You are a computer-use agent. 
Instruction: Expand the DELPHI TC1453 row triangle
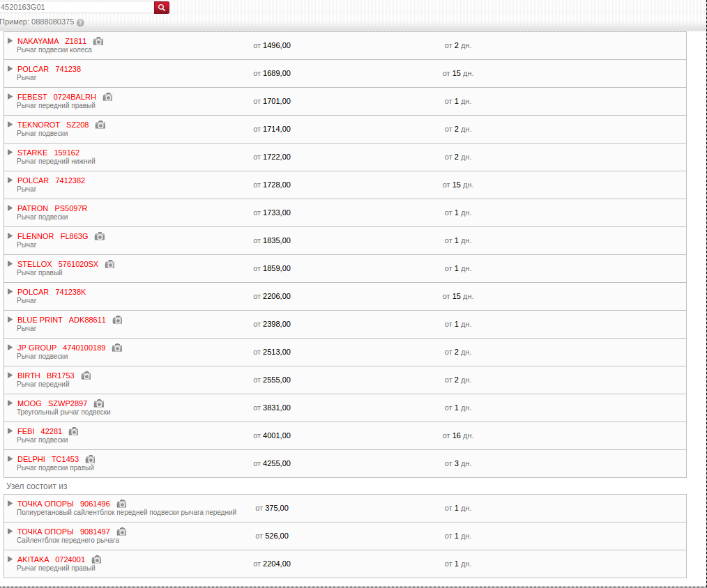(10, 459)
